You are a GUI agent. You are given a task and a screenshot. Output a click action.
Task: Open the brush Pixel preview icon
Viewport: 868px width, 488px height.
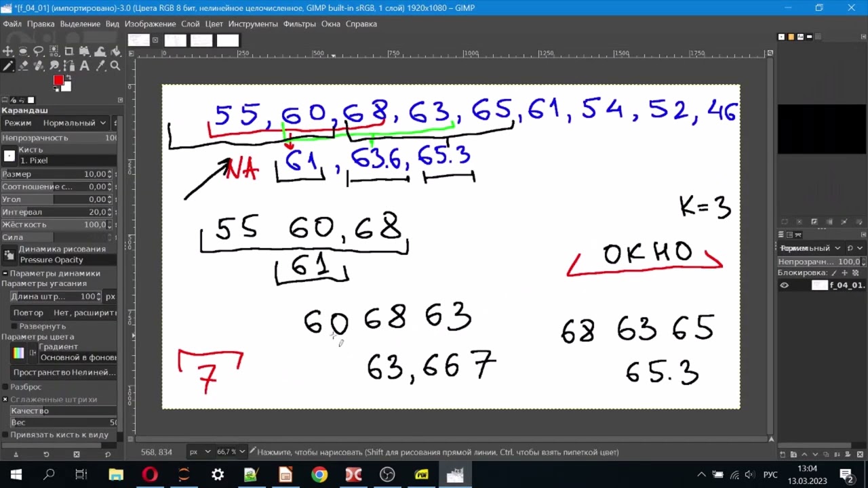(9, 156)
